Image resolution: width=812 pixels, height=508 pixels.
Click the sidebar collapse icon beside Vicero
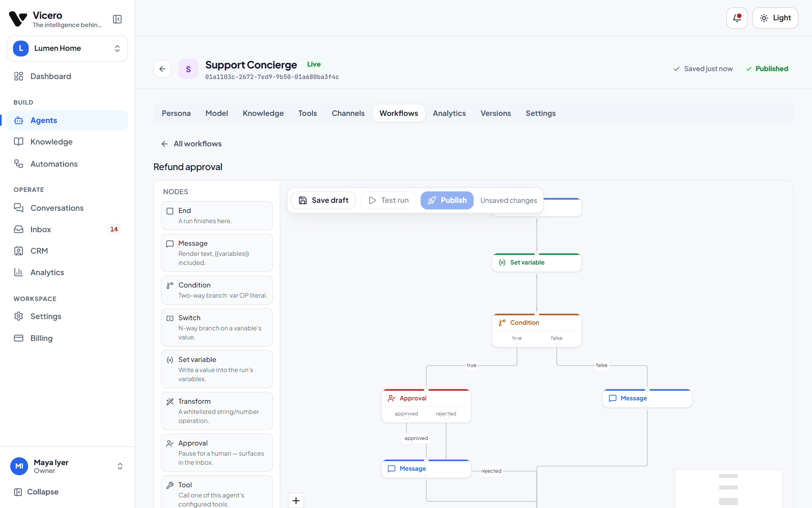[x=117, y=19]
